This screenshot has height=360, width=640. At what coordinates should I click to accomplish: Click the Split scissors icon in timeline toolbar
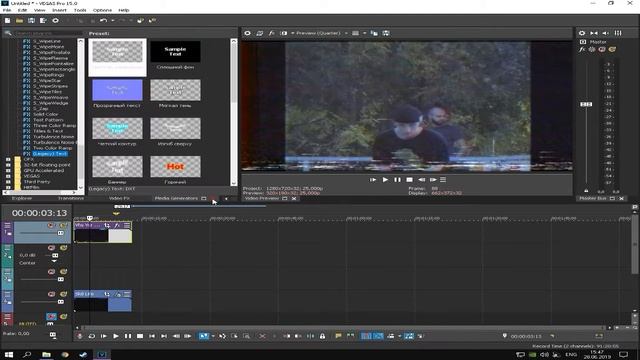(x=262, y=336)
